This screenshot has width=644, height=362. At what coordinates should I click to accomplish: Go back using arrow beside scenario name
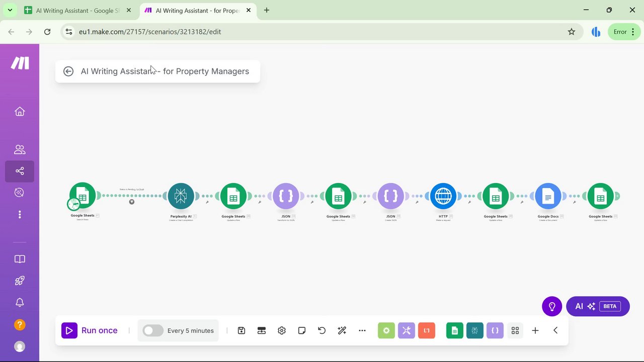click(x=68, y=71)
